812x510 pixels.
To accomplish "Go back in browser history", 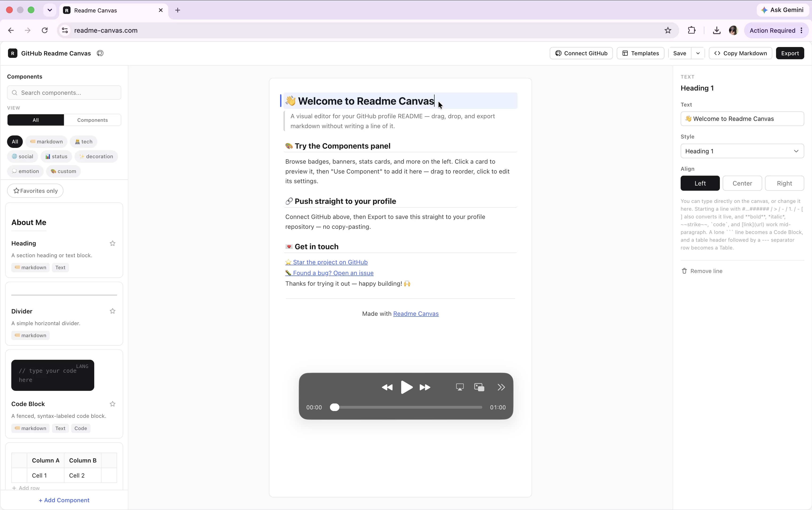I will [11, 30].
